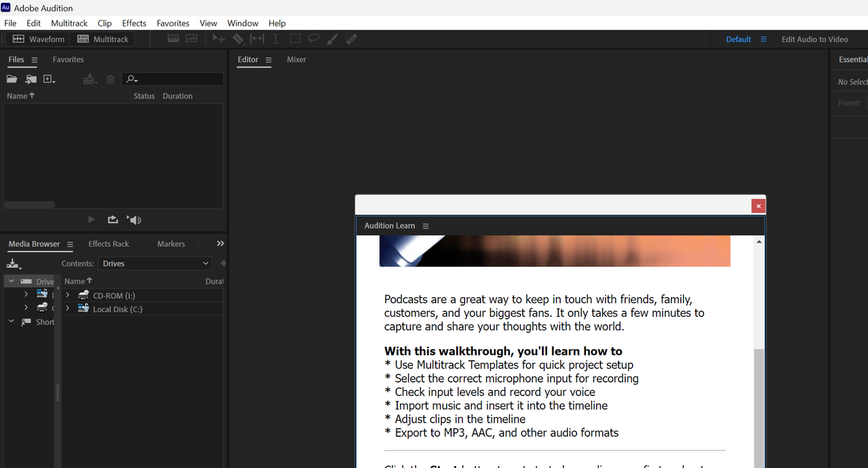The height and width of the screenshot is (468, 868).
Task: Open the Media Browser panel menu icon
Action: 70,244
